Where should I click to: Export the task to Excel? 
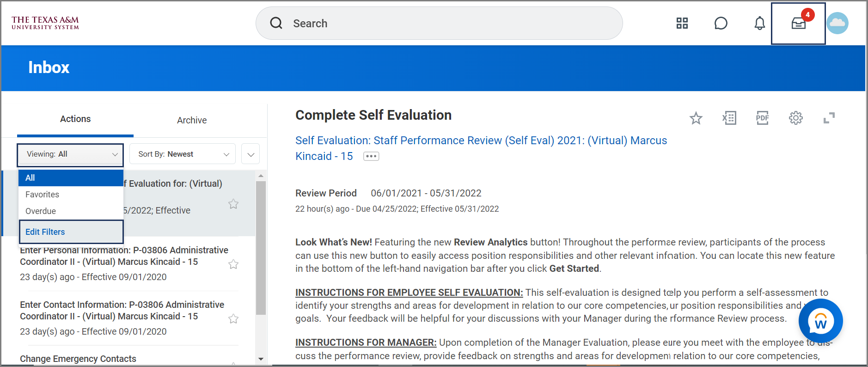coord(729,118)
